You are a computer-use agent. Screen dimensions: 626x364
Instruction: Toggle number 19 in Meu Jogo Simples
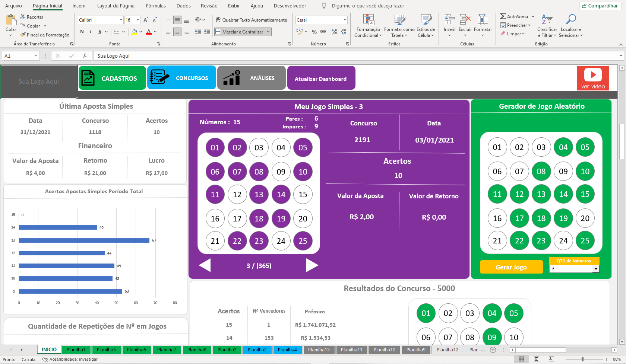click(x=281, y=219)
